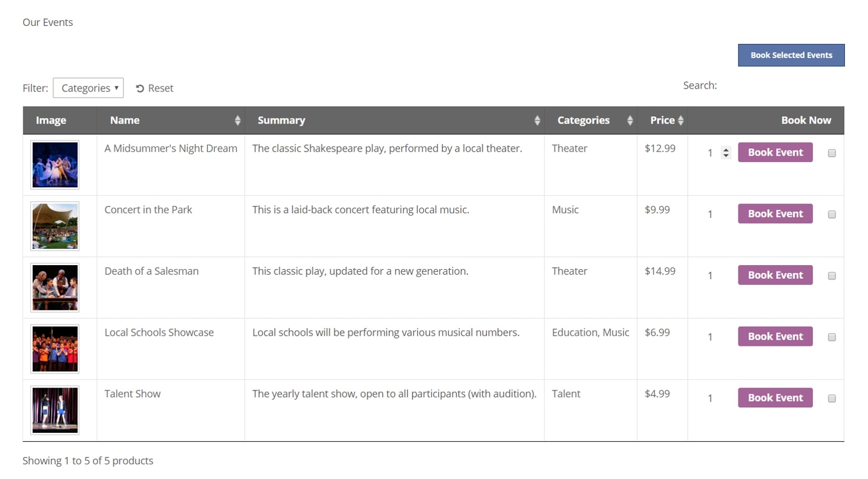Check the Talent Show selection box
Image resolution: width=868 pixels, height=479 pixels.
(831, 399)
